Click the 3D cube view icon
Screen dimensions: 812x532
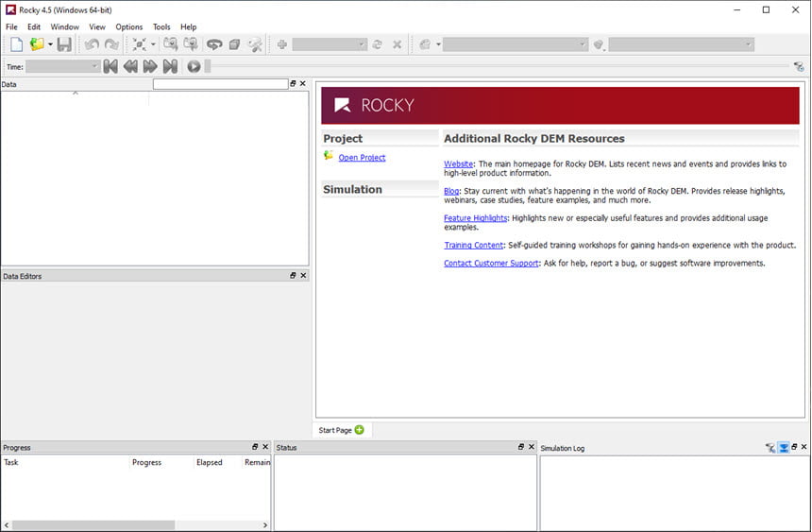pos(234,44)
